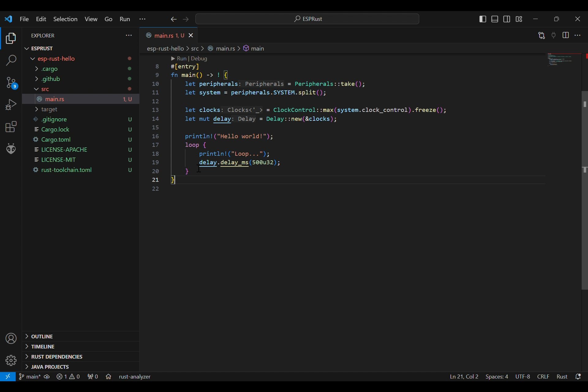
Task: Open the Manage gear settings icon
Action: (11, 360)
